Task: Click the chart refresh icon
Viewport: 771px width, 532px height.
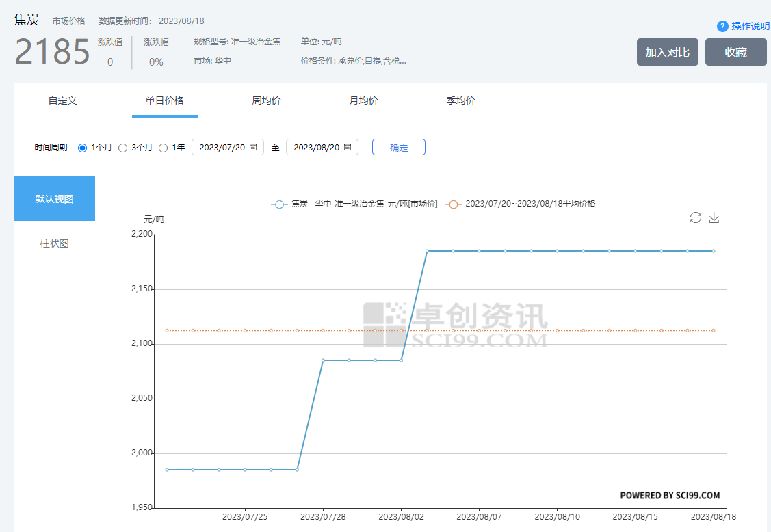Action: click(x=696, y=217)
